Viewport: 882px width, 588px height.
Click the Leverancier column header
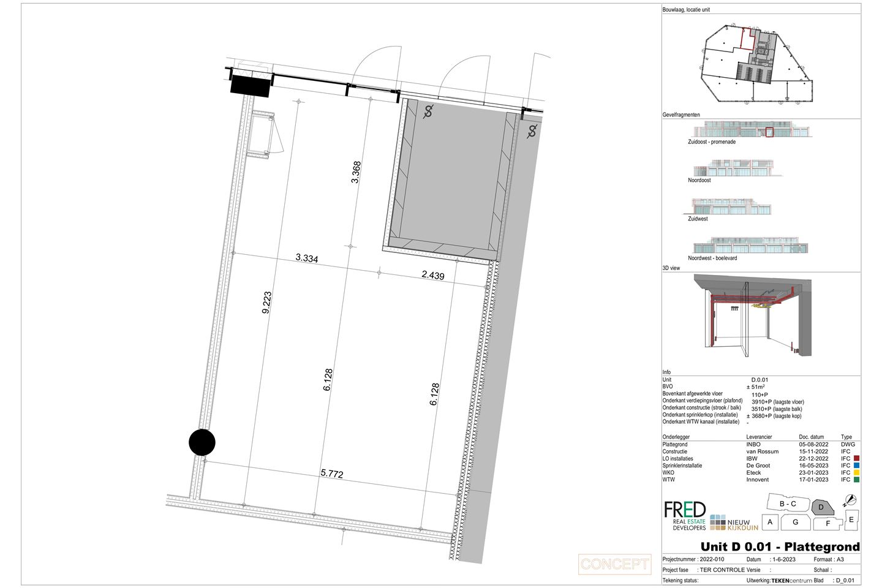point(759,437)
